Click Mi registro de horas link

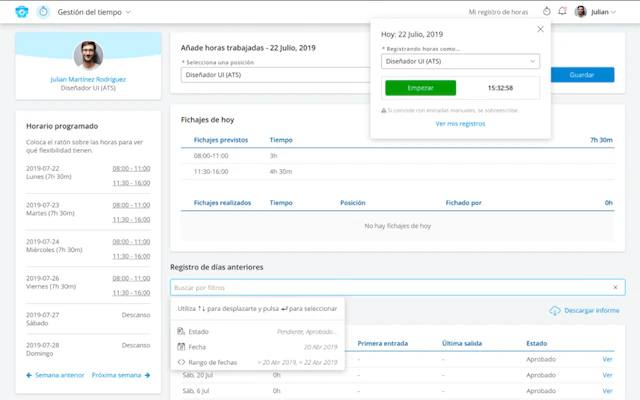point(498,12)
